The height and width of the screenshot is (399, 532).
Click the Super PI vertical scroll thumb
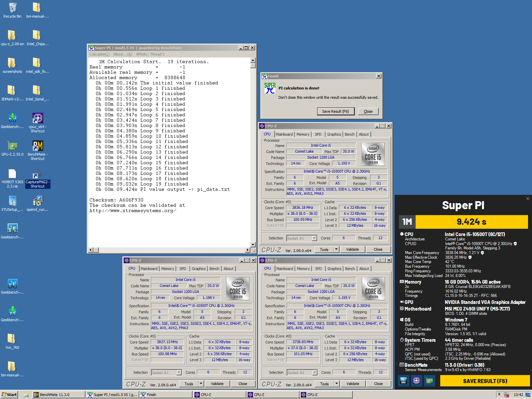click(x=253, y=66)
